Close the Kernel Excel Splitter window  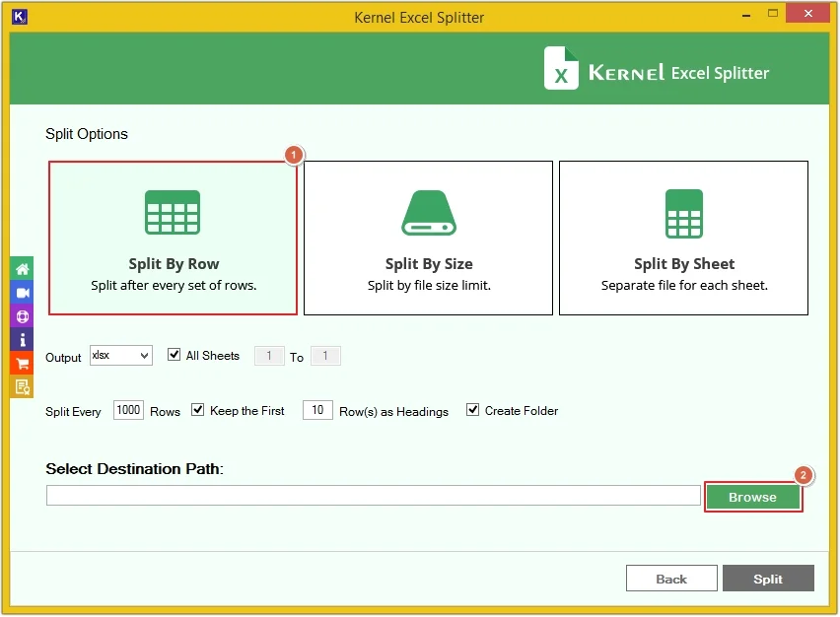(x=808, y=14)
